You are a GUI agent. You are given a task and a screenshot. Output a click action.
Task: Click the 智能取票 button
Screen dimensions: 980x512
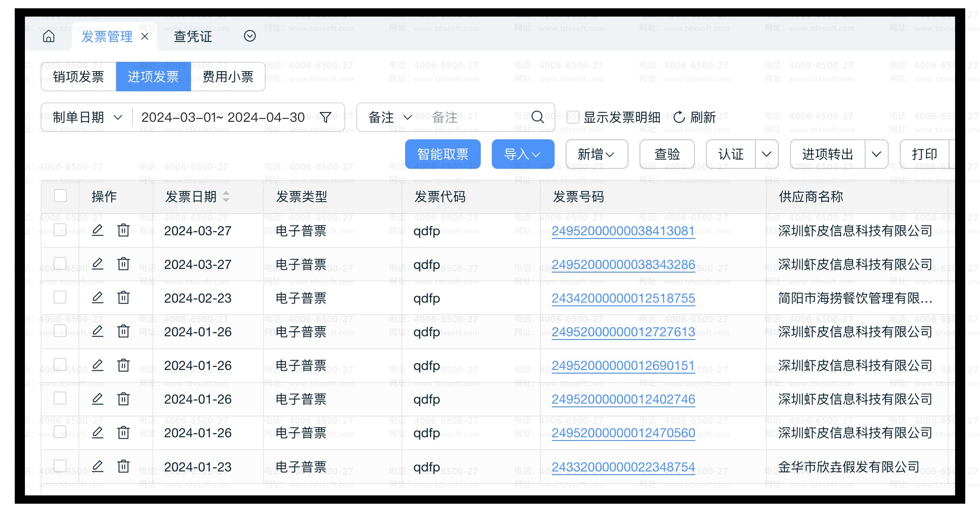(x=442, y=154)
